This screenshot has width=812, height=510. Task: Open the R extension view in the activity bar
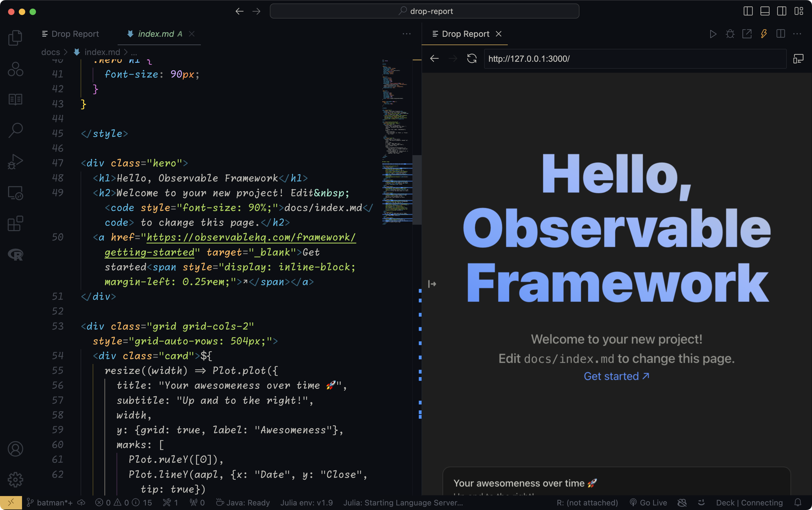15,254
